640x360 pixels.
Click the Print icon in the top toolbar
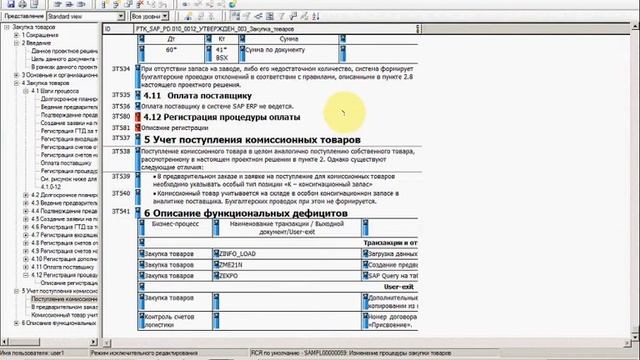[x=23, y=4]
